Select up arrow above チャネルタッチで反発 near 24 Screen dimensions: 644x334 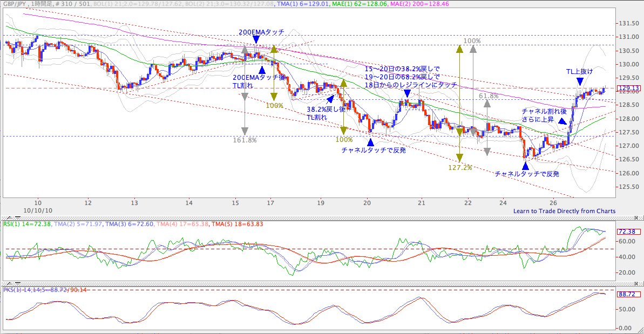(525, 166)
